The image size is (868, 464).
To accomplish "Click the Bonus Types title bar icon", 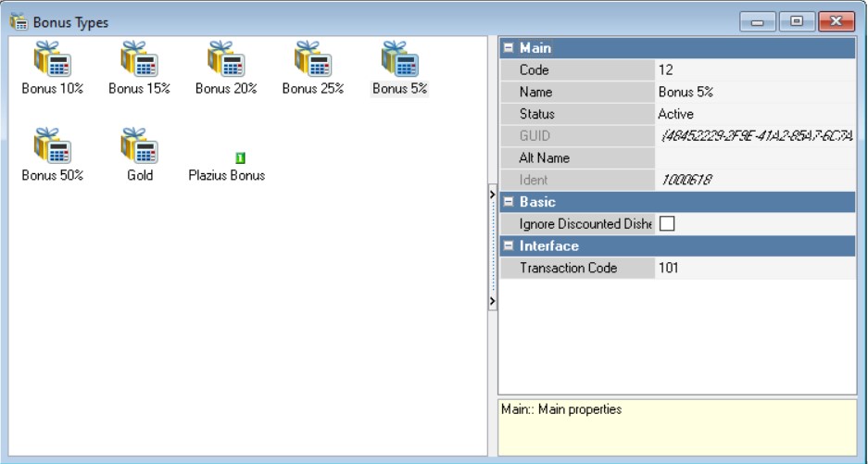I will [x=18, y=21].
